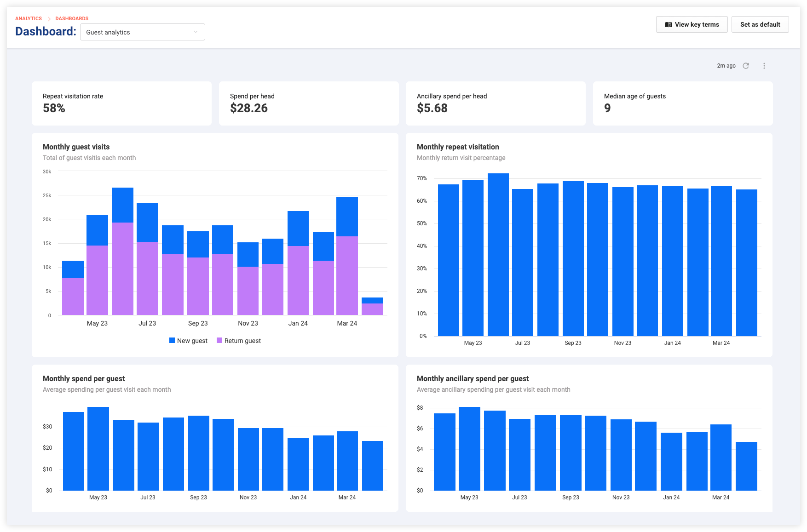Go to the Dashboards breadcrumb link
Screen dimensions: 807x532
coord(72,18)
